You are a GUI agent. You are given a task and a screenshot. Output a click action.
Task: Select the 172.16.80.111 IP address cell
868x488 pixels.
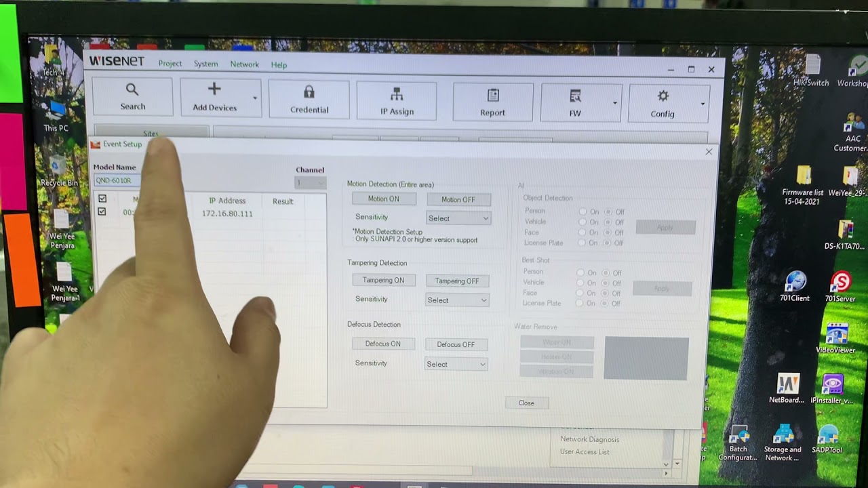click(227, 213)
